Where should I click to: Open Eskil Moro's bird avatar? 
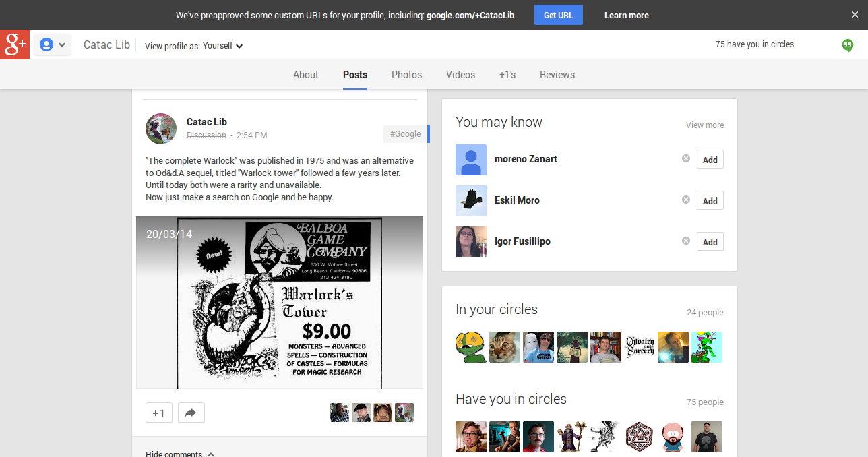471,201
